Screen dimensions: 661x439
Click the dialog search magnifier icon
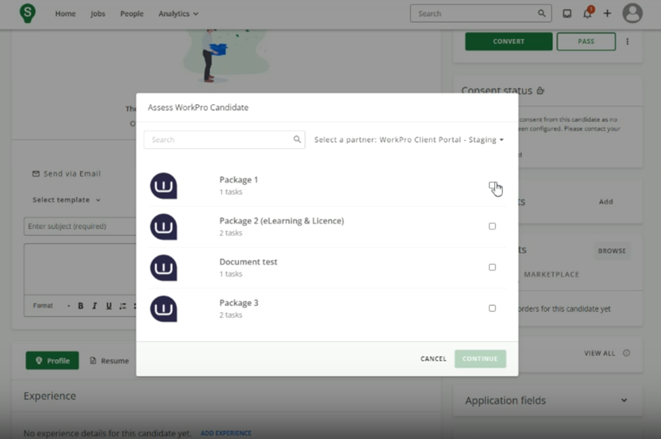pos(297,139)
